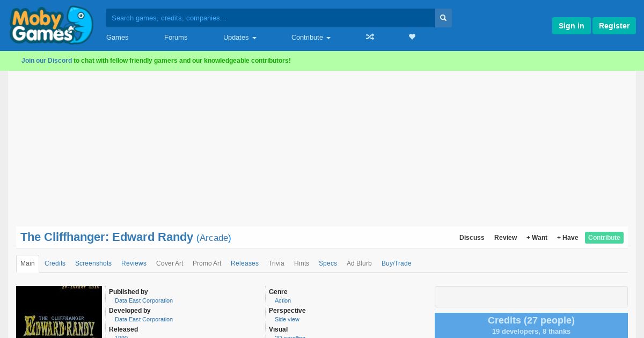Screen dimensions: 644x338
Task: Open The Cliffhanger: Edward Randy title link
Action: pos(107,237)
